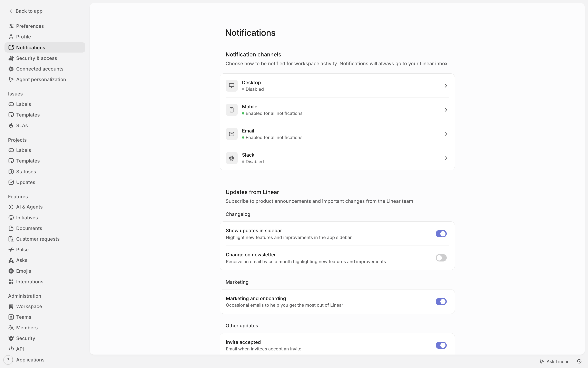Screen dimensions: 588x368
Task: Click 'Disabled' status under Slack
Action: [254, 162]
